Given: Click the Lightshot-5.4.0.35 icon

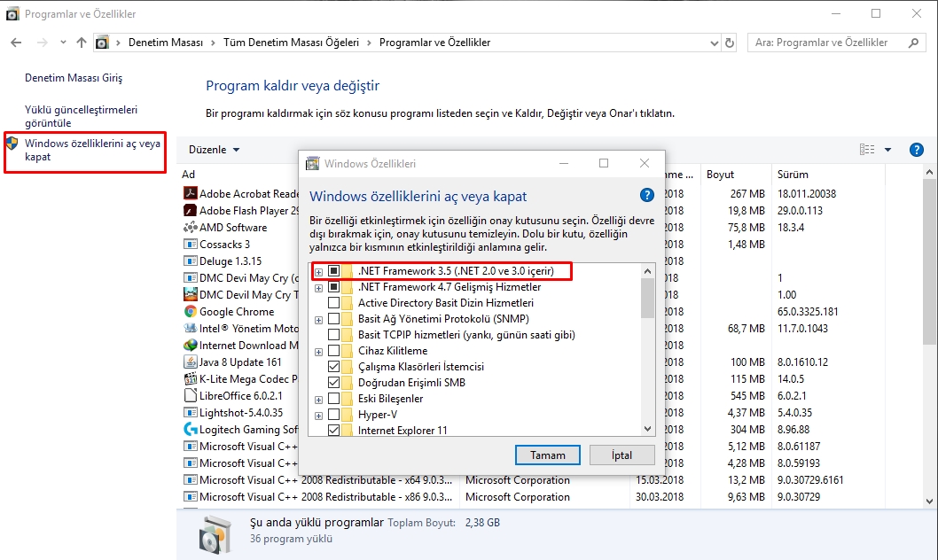Looking at the screenshot, I should pos(191,412).
